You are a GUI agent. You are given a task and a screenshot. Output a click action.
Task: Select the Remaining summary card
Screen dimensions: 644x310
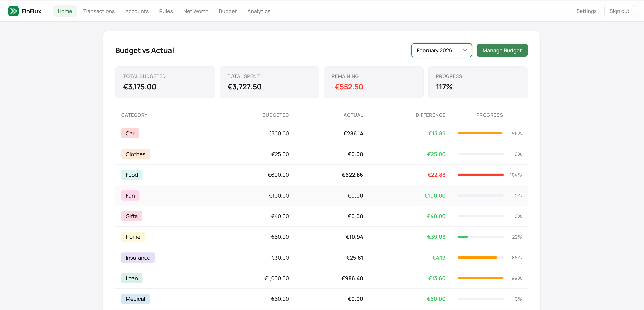[x=373, y=82]
